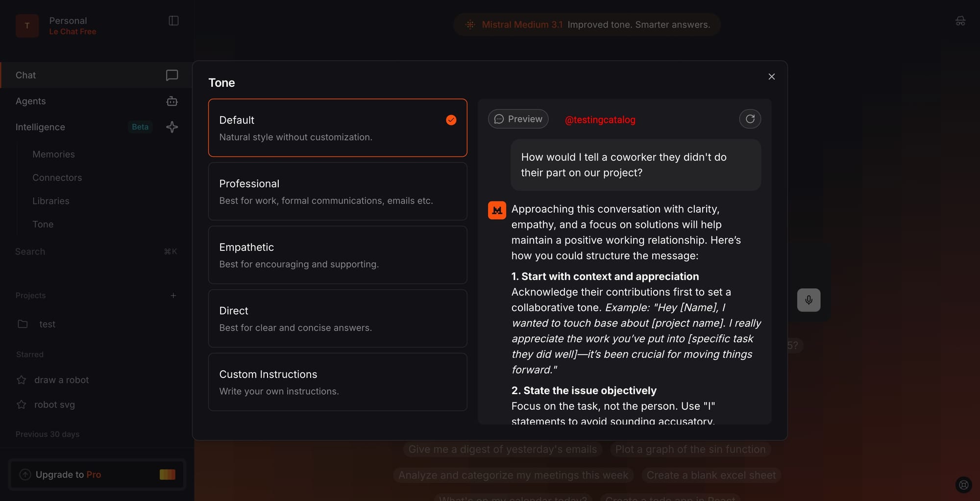Close the Tone dialog
This screenshot has height=501, width=980.
coord(771,76)
